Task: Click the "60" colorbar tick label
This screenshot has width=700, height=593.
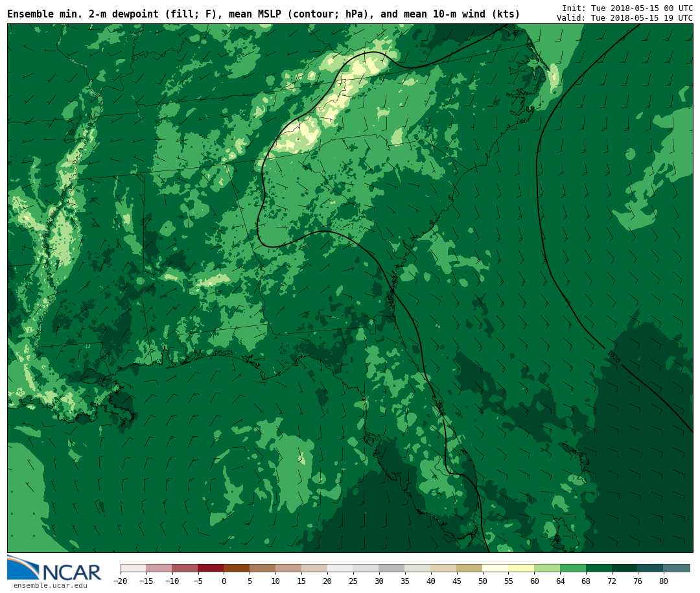Action: 535,581
